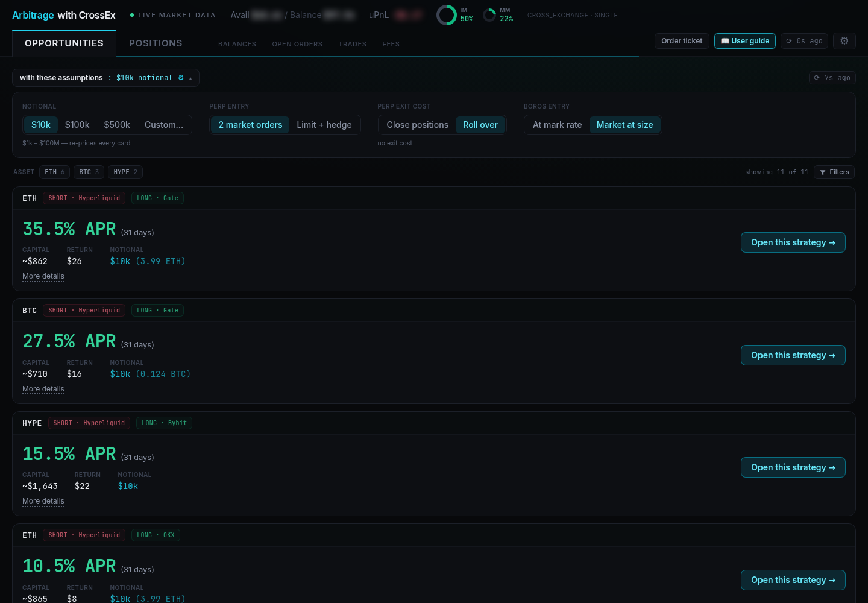Click the "~$1,643" capital value
868x603 pixels.
[x=40, y=486]
